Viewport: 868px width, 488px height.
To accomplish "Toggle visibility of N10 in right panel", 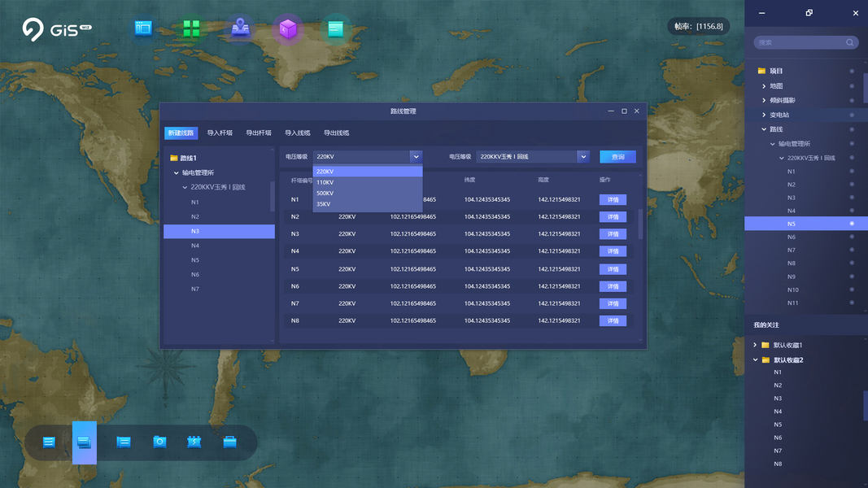I will pos(852,290).
